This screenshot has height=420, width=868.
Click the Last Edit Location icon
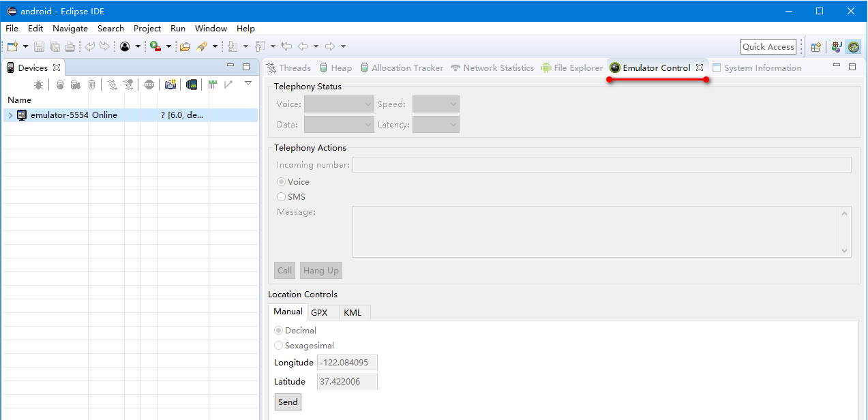[x=286, y=46]
